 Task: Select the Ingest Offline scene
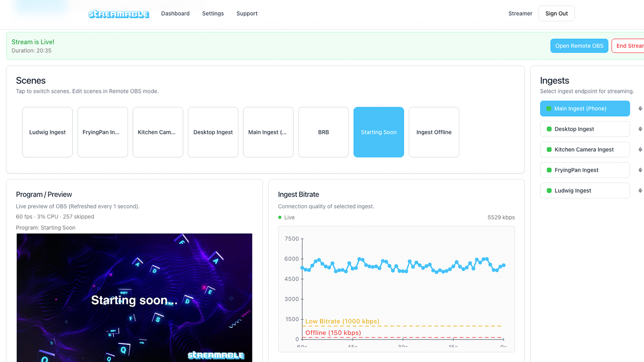click(x=434, y=132)
